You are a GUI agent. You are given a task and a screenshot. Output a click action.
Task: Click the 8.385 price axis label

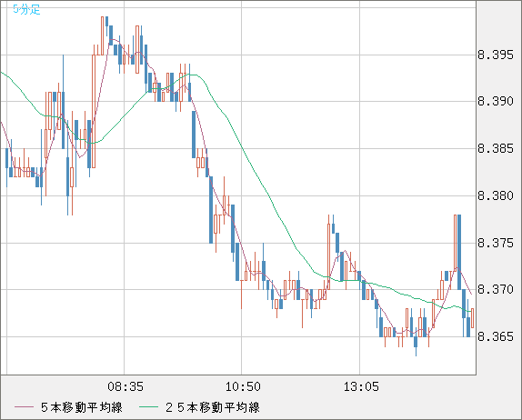[496, 148]
